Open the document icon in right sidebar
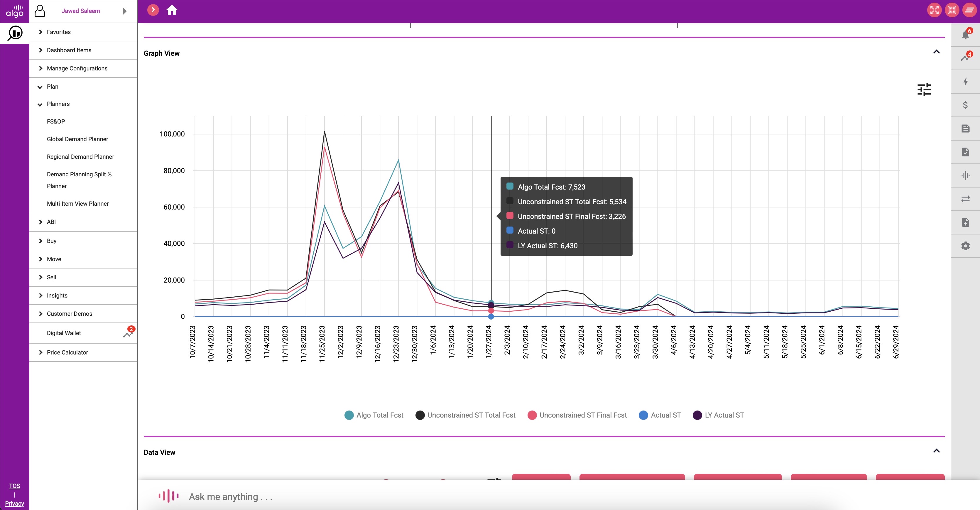Image resolution: width=980 pixels, height=510 pixels. pos(966,129)
